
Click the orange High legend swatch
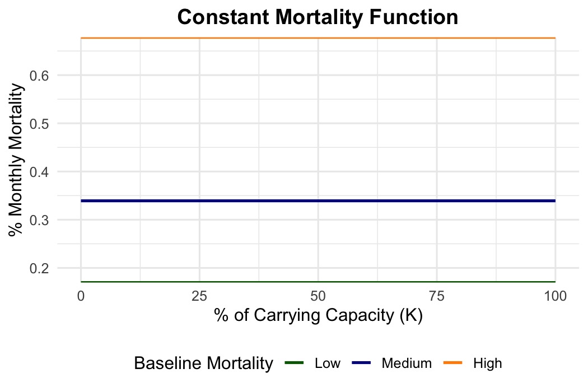454,363
